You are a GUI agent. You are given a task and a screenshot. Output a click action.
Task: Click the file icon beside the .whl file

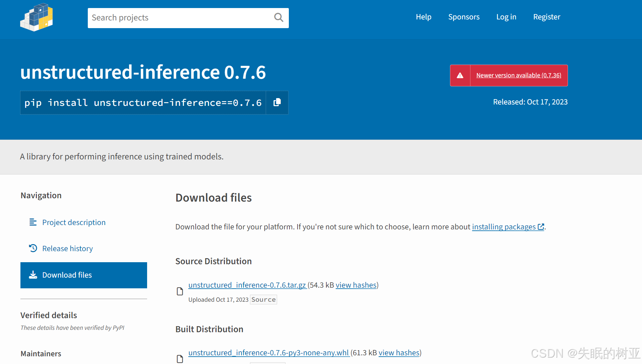(180, 359)
